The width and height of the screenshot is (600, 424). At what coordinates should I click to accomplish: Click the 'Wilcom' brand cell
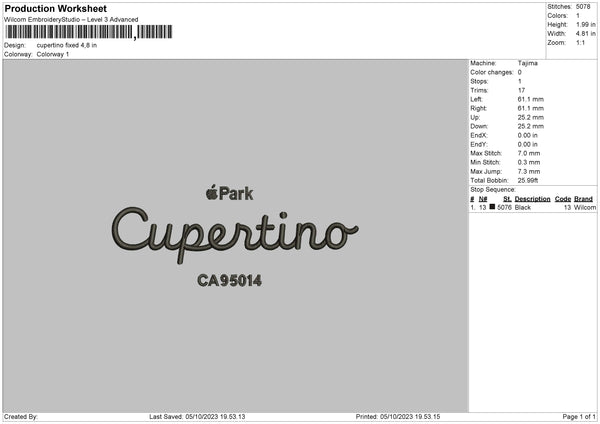coord(585,208)
